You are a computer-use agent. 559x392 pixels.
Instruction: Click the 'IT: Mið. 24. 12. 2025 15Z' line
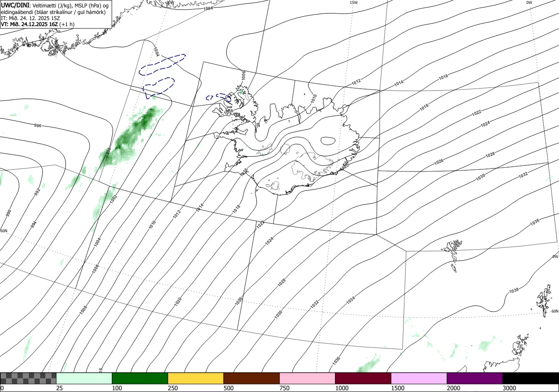(31, 18)
